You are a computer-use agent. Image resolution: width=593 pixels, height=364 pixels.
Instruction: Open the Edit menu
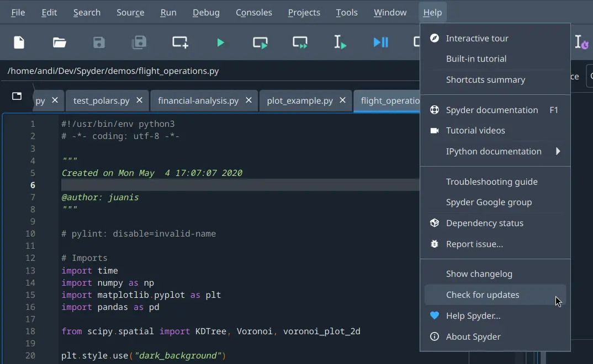49,13
